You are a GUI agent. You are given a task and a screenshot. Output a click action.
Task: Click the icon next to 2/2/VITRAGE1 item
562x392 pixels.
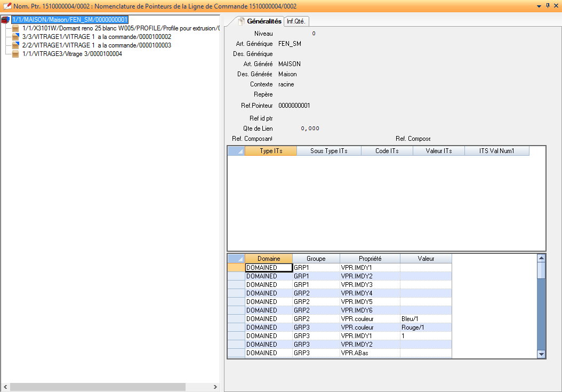tap(15, 45)
